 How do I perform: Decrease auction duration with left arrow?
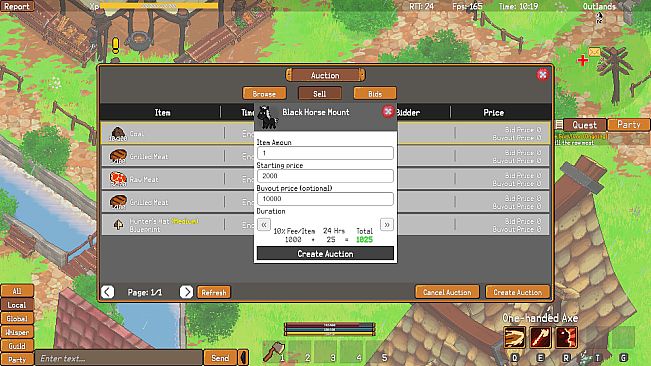tap(264, 224)
